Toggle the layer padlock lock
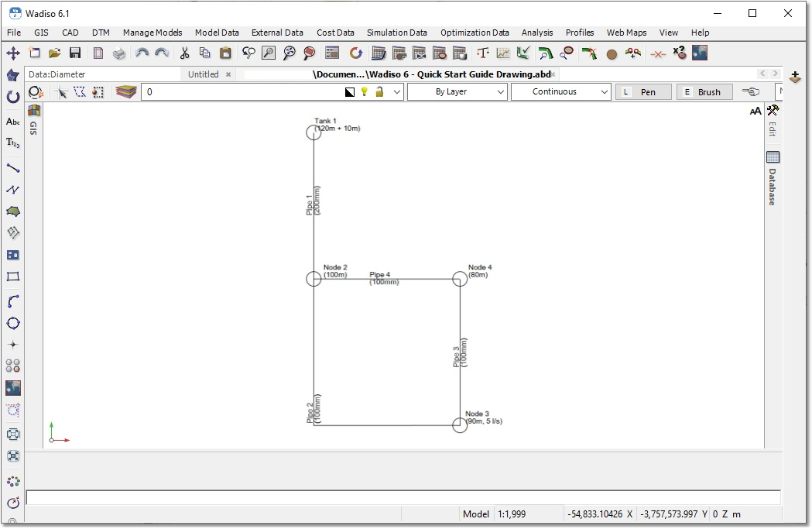The width and height of the screenshot is (812, 529). (x=379, y=91)
